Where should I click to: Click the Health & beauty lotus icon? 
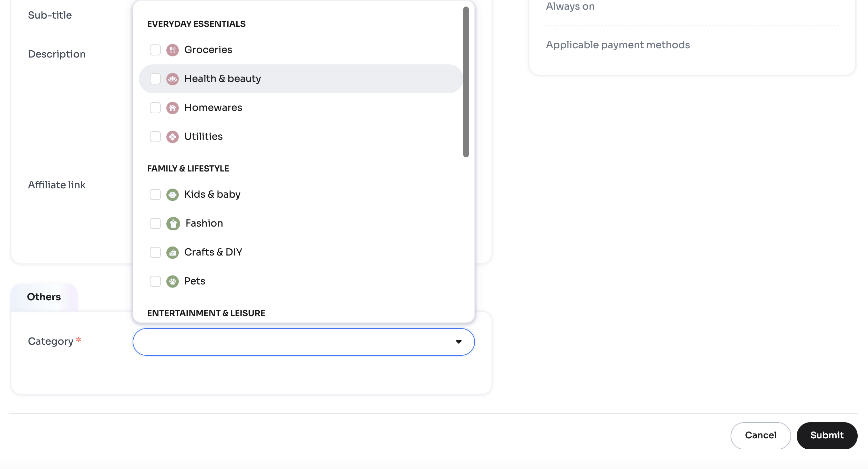click(x=172, y=79)
